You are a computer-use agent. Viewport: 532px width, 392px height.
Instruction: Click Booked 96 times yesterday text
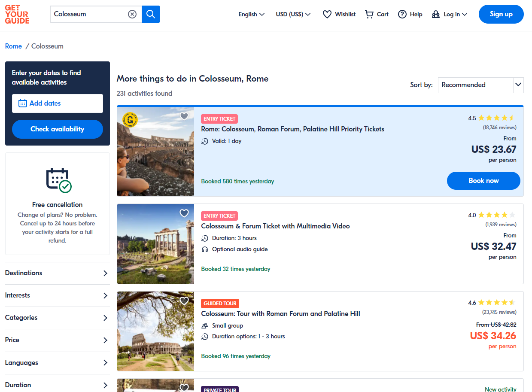(236, 356)
